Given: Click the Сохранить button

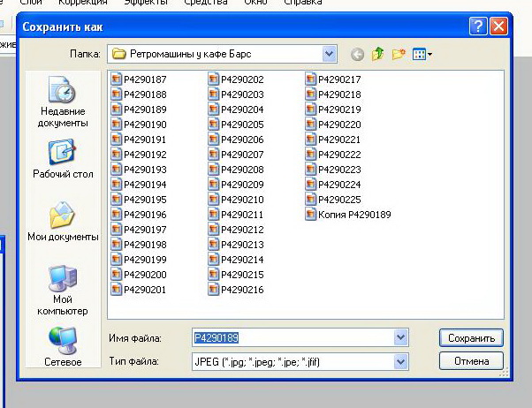Looking at the screenshot, I should [470, 337].
